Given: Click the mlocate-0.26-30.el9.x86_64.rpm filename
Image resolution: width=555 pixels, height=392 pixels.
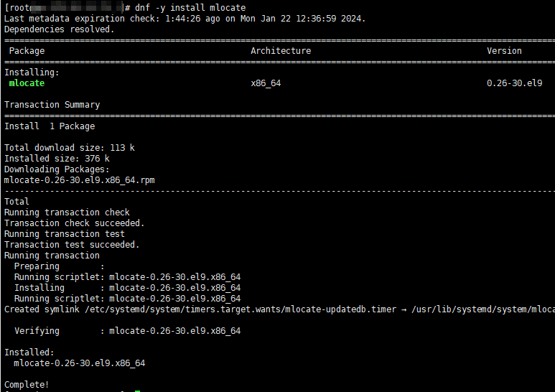Looking at the screenshot, I should click(79, 180).
